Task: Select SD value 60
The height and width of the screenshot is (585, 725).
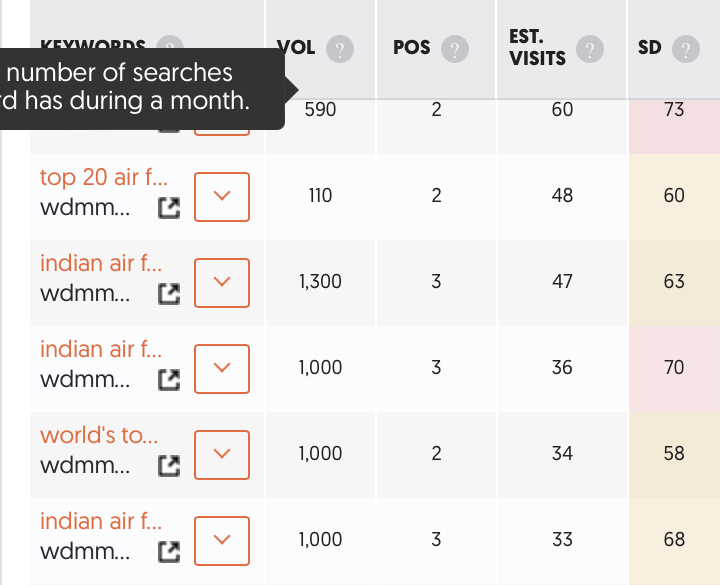Action: (x=674, y=196)
